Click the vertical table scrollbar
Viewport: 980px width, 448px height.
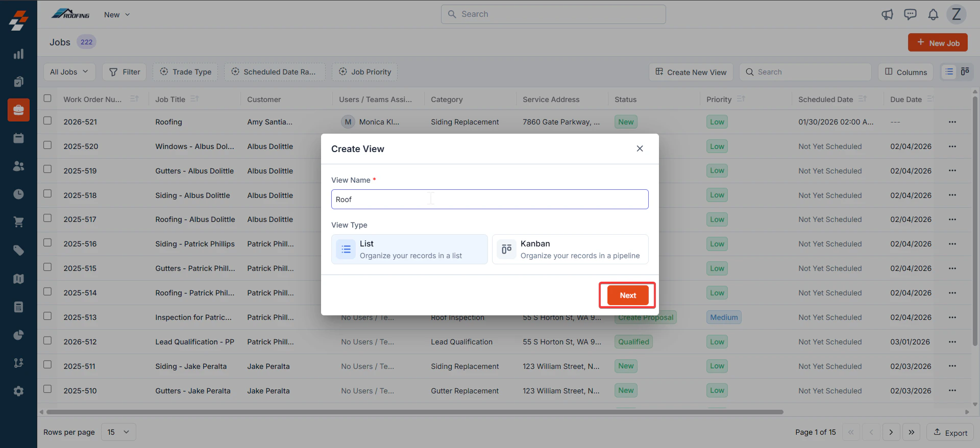975,222
